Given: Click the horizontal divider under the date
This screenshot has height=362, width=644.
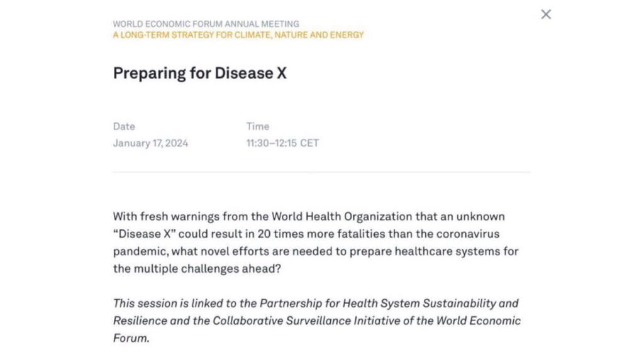Looking at the screenshot, I should [x=321, y=172].
